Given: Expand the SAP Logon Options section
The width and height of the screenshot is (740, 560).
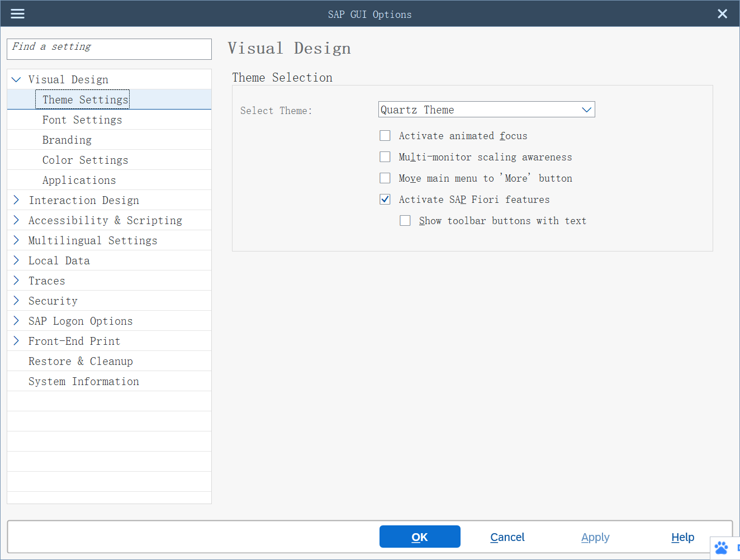Looking at the screenshot, I should (16, 320).
